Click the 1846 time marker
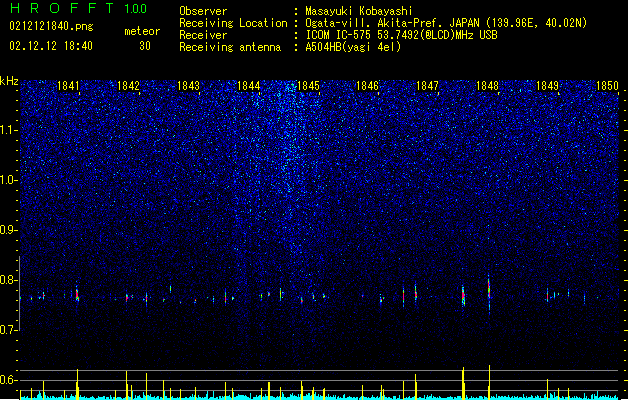 (367, 86)
